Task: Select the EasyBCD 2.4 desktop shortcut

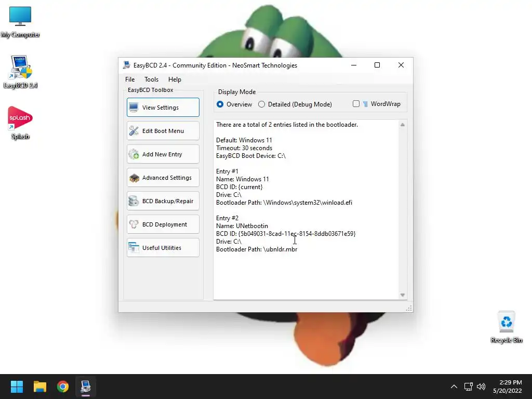Action: [x=20, y=72]
